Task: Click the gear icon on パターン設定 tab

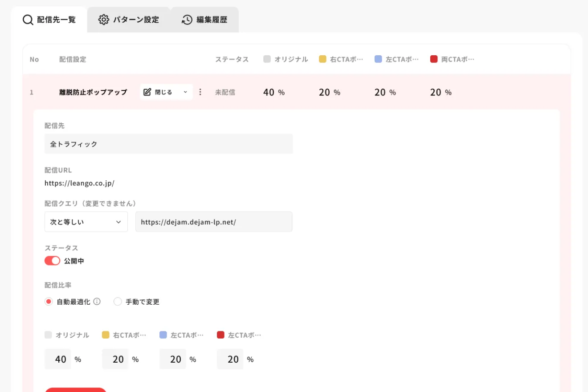Action: click(104, 20)
